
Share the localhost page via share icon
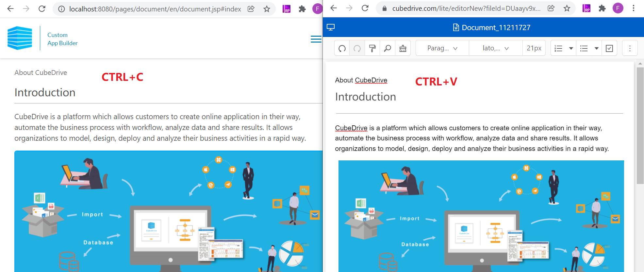[251, 9]
